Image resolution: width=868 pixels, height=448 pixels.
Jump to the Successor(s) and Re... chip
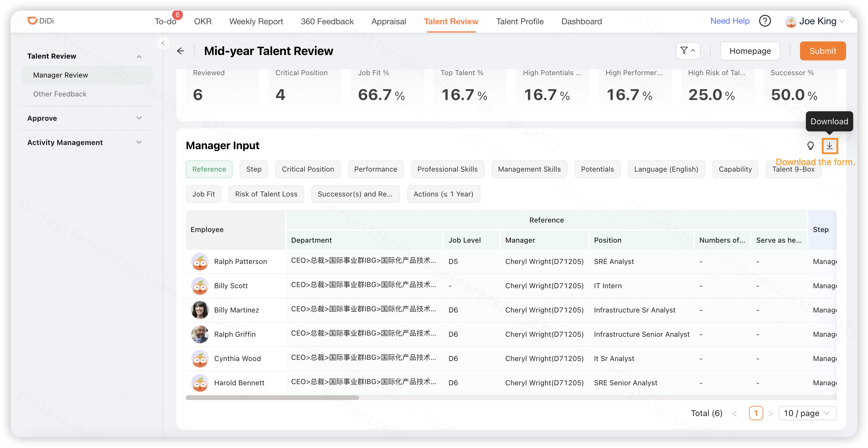[x=355, y=194]
